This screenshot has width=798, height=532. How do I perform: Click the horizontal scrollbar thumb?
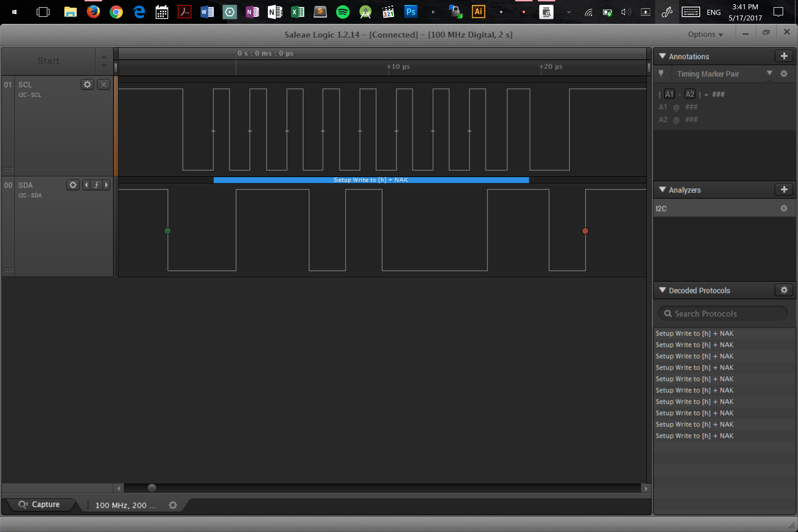[152, 488]
